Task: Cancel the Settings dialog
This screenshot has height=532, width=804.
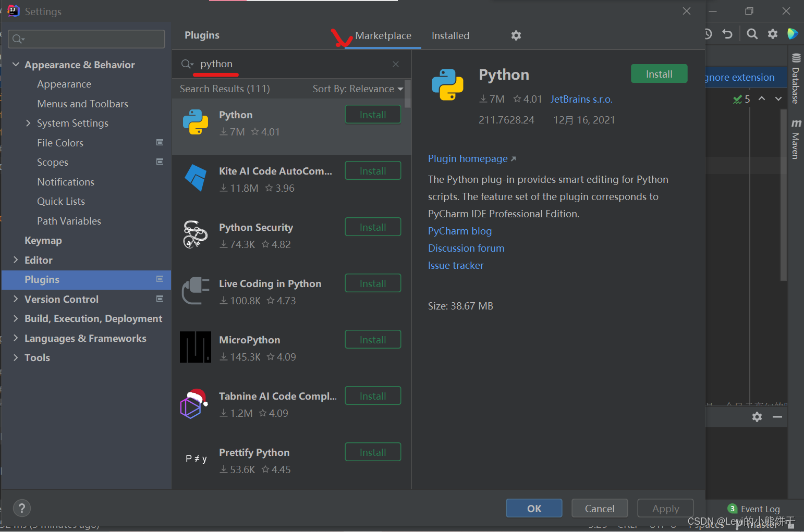Action: [x=600, y=509]
